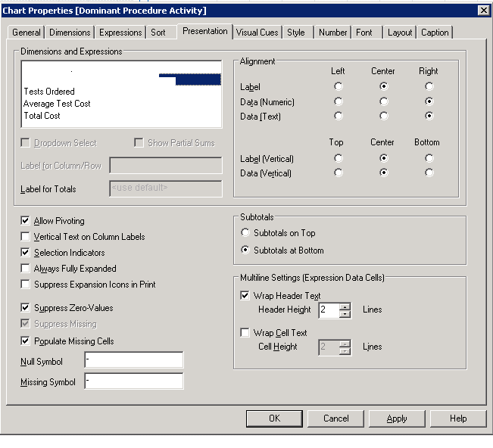Set Label (Vertical) to Top

pos(339,158)
